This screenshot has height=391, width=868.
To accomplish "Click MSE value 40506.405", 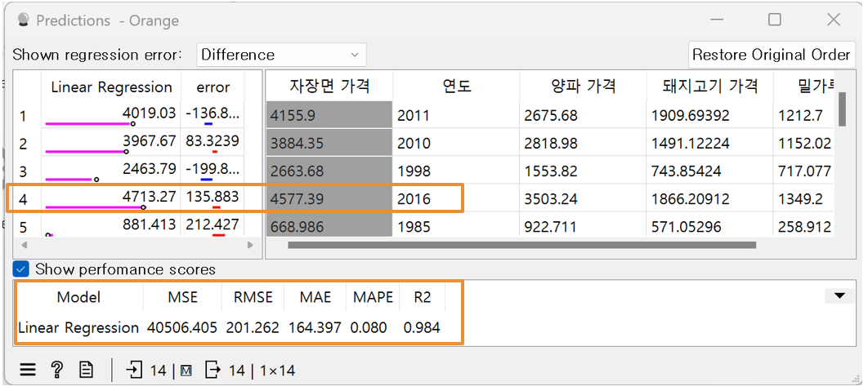I will (182, 327).
